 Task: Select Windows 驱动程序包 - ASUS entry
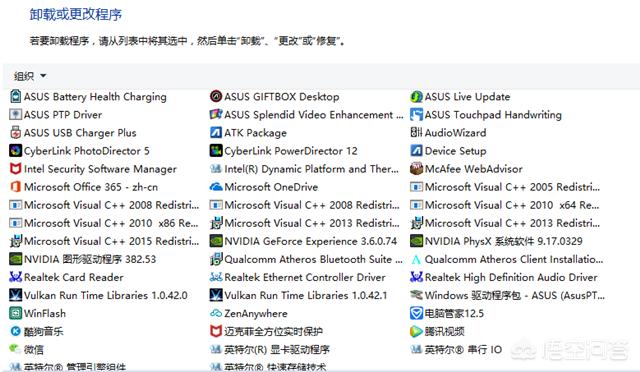(x=508, y=295)
